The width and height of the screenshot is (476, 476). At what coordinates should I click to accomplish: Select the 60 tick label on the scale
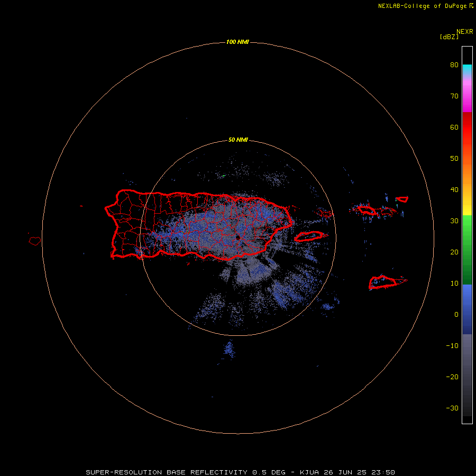coord(454,127)
